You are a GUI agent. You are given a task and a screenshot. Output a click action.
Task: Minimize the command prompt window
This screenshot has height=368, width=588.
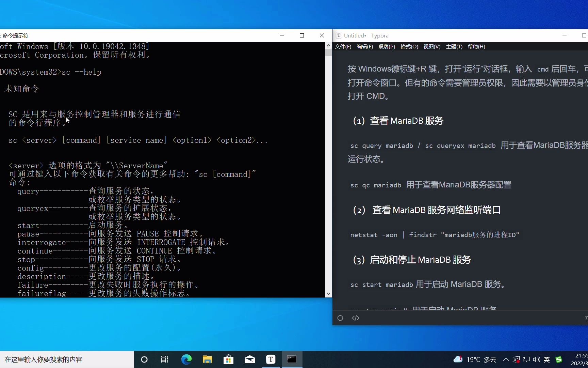coord(282,35)
